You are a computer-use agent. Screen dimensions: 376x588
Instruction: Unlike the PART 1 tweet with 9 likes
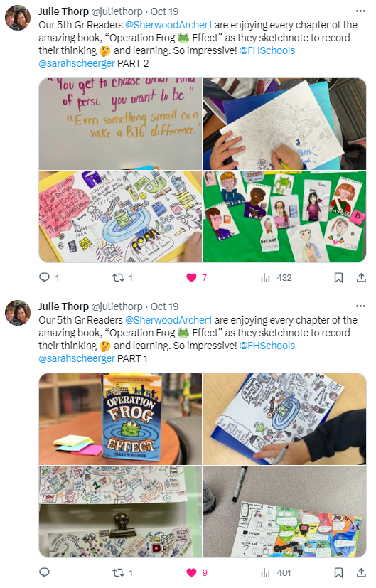coord(196,572)
